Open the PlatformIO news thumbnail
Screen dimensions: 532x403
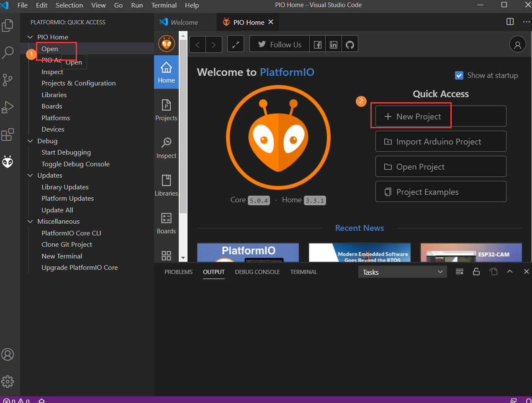pyautogui.click(x=248, y=253)
